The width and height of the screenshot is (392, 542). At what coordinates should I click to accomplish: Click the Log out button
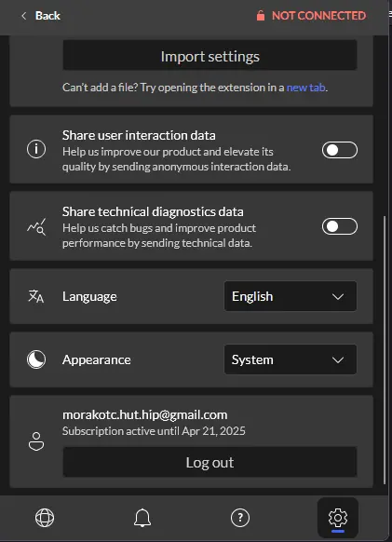point(210,462)
